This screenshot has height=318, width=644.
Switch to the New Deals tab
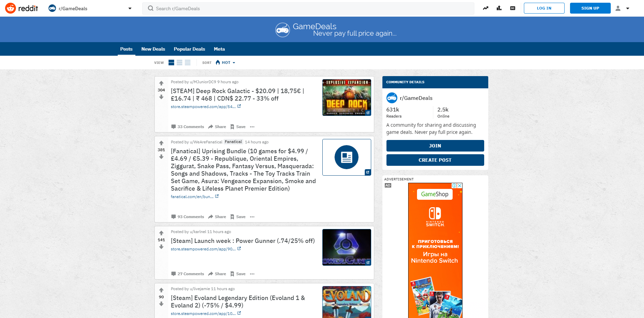click(153, 49)
